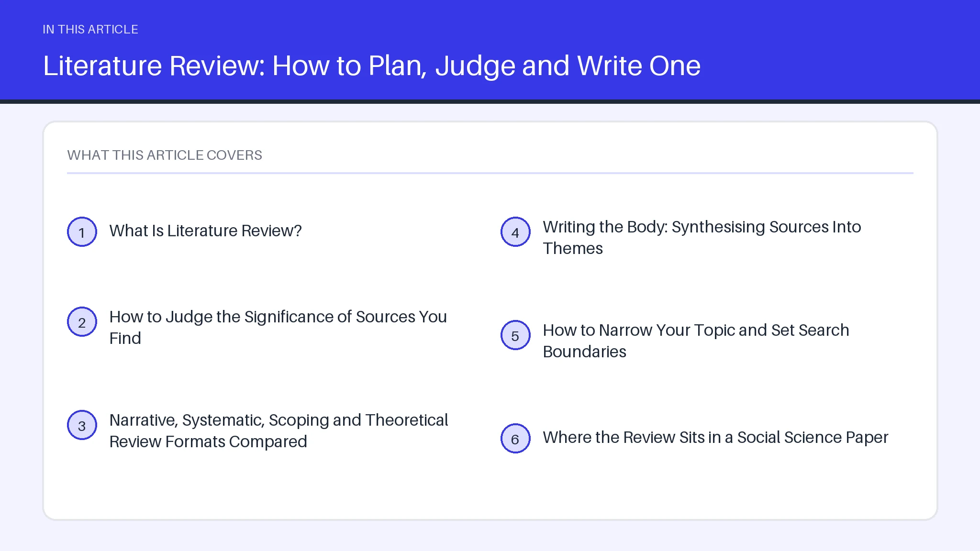Open 'What Is Literature Review?' section
The image size is (980, 551).
[x=205, y=231]
